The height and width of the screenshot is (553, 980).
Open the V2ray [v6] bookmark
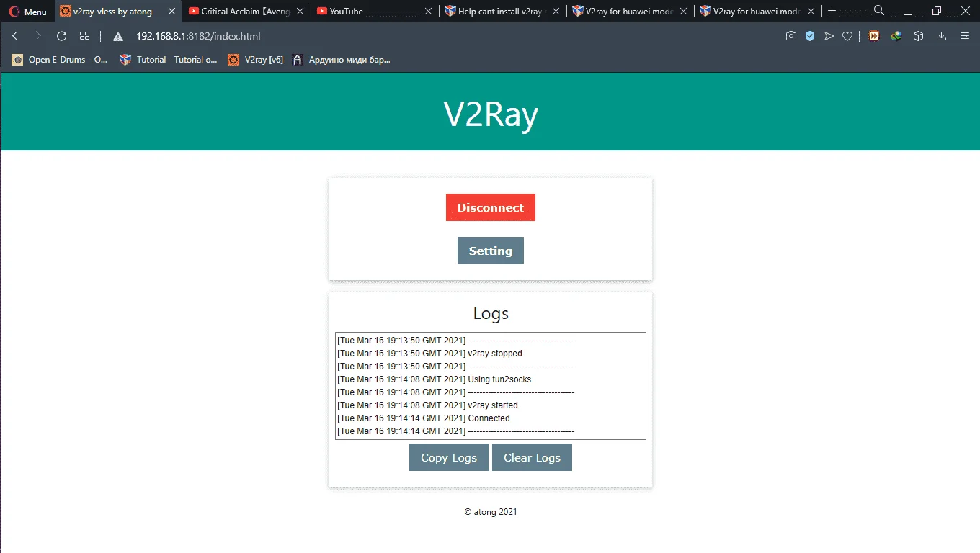(256, 60)
